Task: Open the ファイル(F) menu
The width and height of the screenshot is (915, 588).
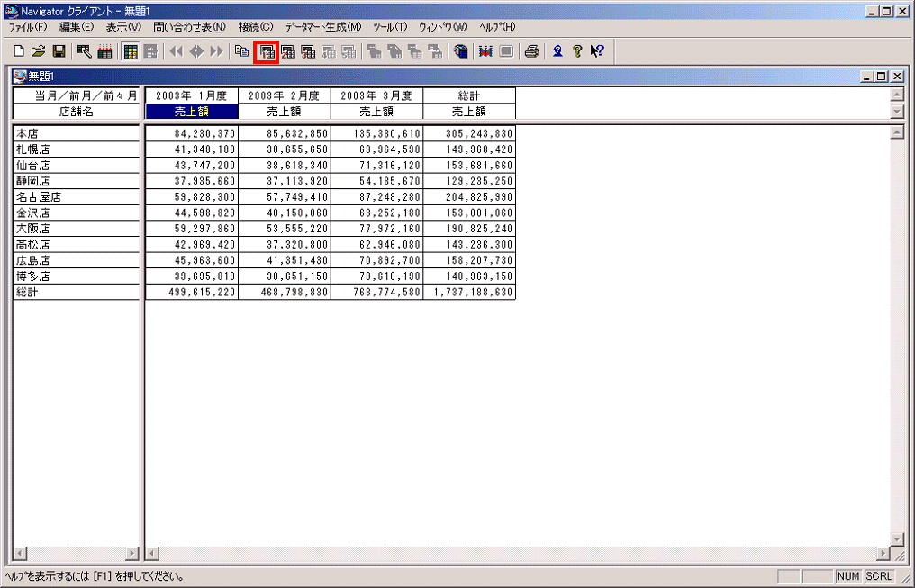Action: click(x=27, y=27)
